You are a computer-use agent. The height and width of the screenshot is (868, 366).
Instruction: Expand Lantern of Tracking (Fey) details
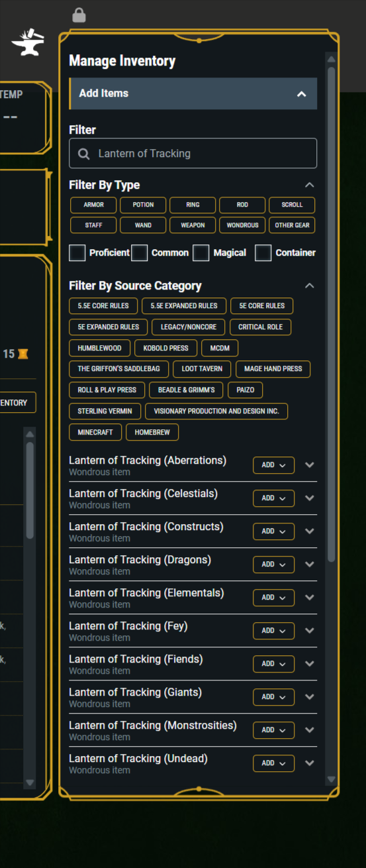pyautogui.click(x=309, y=631)
